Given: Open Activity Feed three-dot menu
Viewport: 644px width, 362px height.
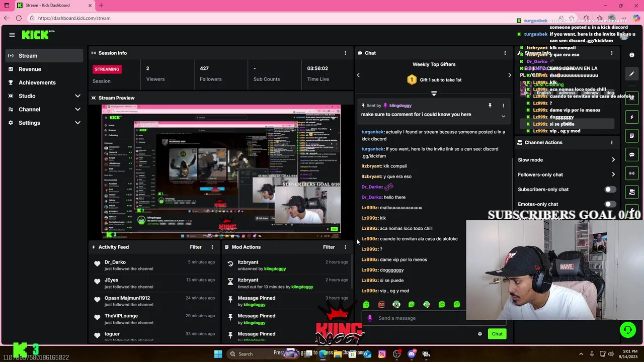Looking at the screenshot, I should [212, 247].
